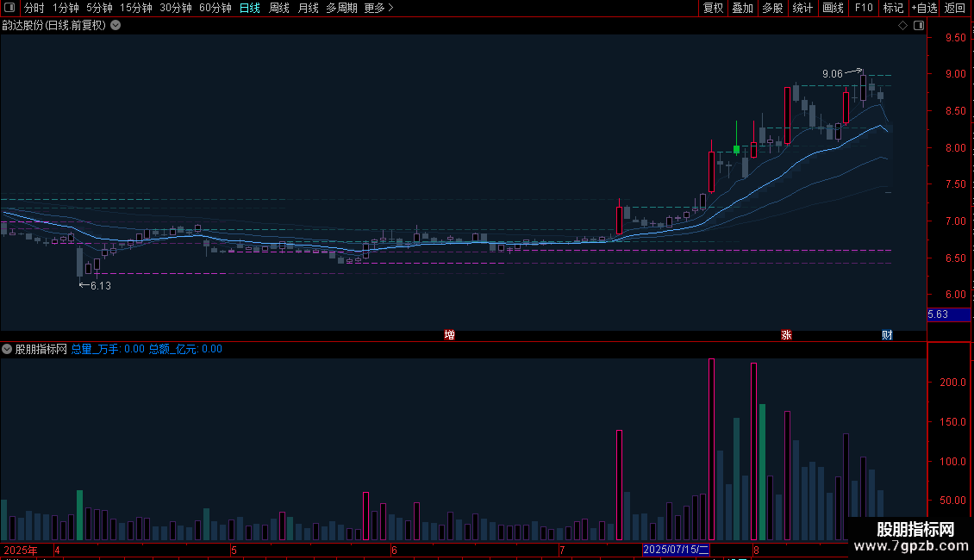The image size is (974, 560).
Task: Expand the 更多 timeframe options
Action: (379, 8)
